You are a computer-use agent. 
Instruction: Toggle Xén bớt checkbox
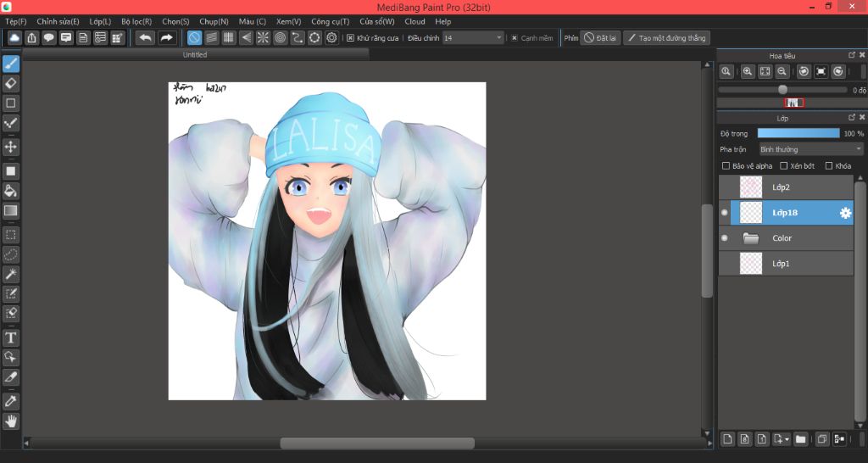pyautogui.click(x=784, y=165)
